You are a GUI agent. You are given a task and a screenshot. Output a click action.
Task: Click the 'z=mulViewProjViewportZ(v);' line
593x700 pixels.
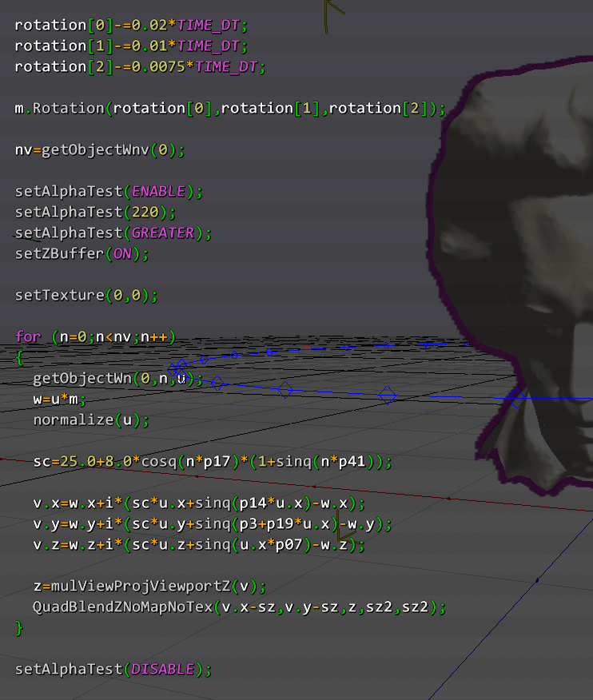coord(149,587)
